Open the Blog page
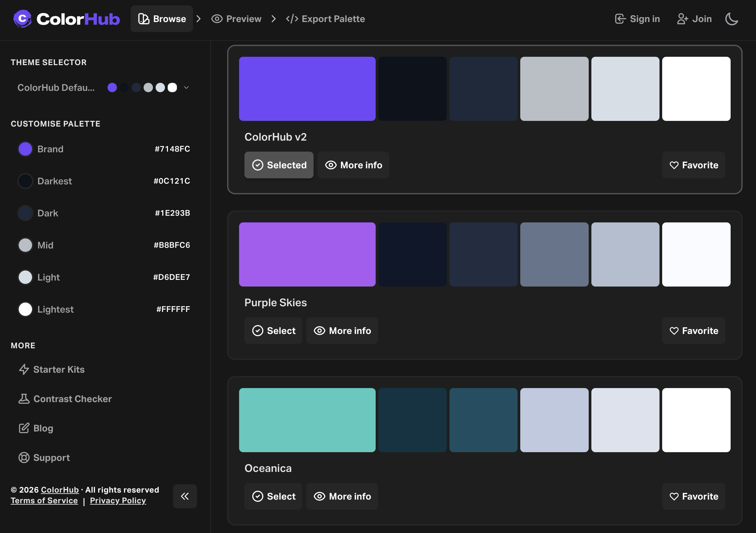The height and width of the screenshot is (533, 756). pos(36,428)
